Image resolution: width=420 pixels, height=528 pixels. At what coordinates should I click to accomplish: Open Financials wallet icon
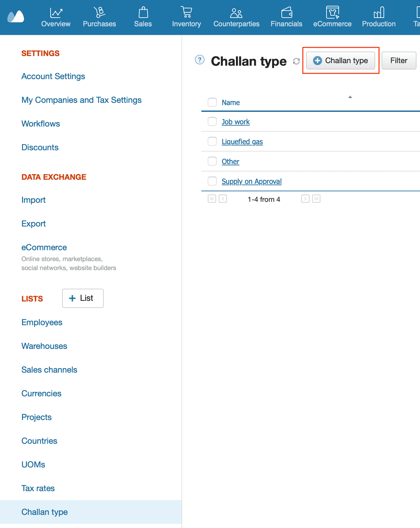point(287,13)
